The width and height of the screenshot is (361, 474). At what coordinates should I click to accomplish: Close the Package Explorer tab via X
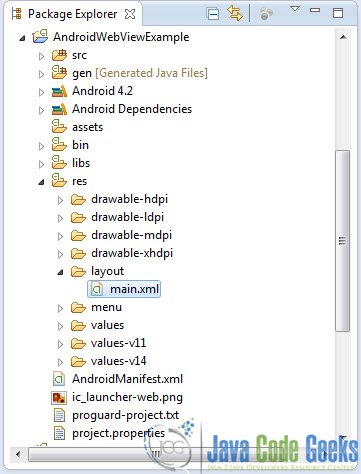(130, 14)
